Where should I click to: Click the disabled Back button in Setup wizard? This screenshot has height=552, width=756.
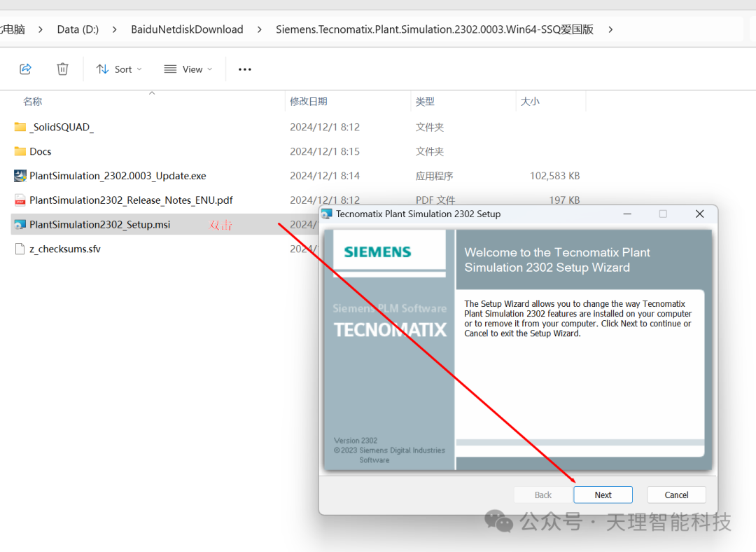[543, 495]
